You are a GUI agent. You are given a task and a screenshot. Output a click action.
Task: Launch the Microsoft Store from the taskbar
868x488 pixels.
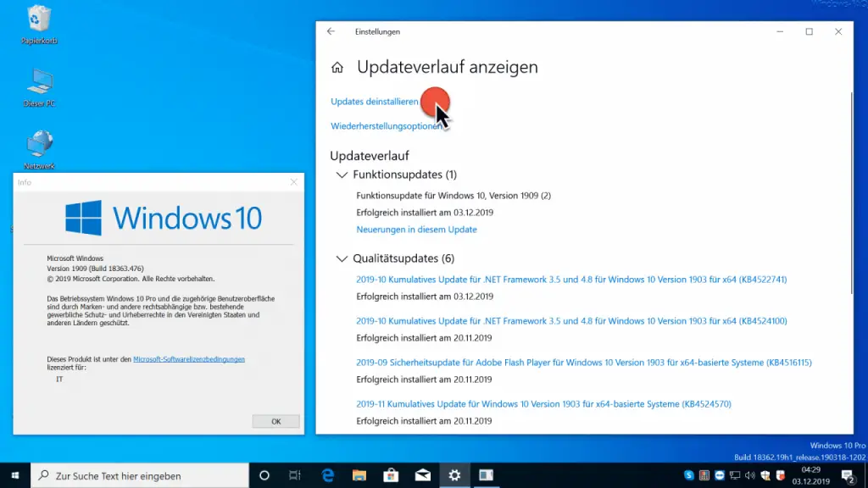pyautogui.click(x=391, y=475)
